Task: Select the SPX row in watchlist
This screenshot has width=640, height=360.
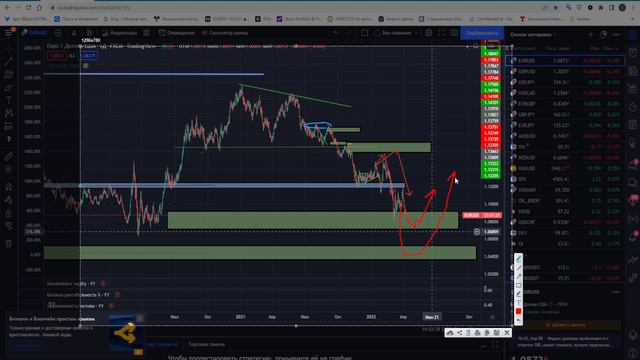Action: pos(565,179)
